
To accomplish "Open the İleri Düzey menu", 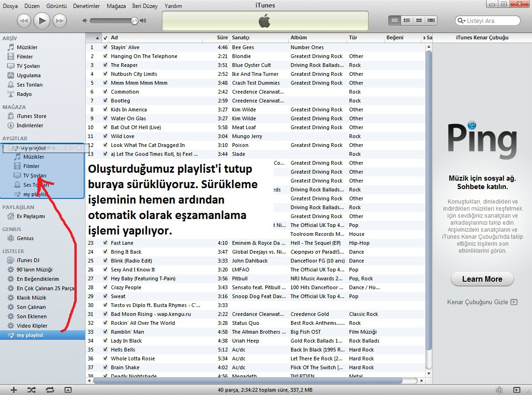I will click(145, 6).
